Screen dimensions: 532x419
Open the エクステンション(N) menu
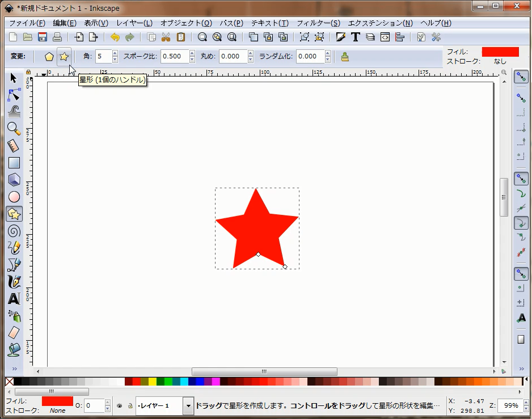click(x=380, y=23)
